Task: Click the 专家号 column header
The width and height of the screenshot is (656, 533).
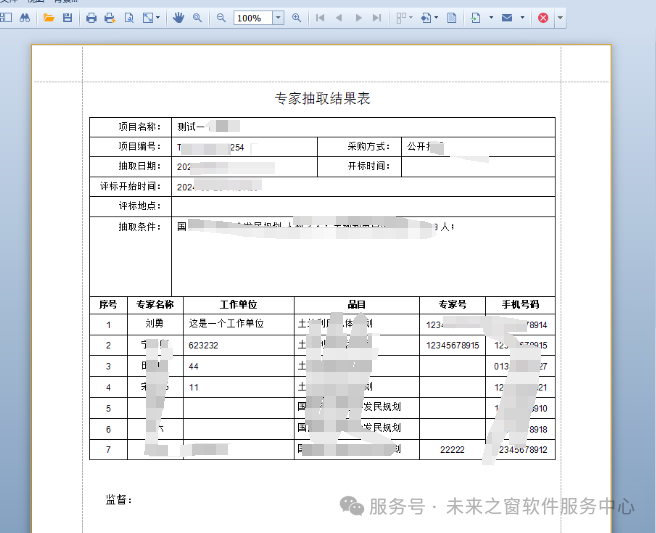Action: 452,305
